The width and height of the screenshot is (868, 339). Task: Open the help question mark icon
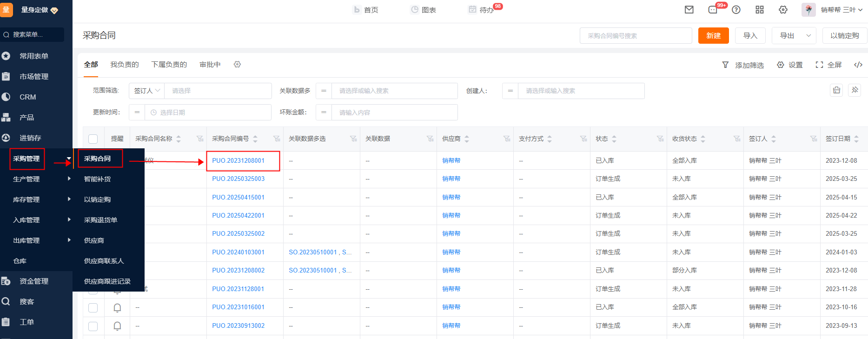[736, 10]
